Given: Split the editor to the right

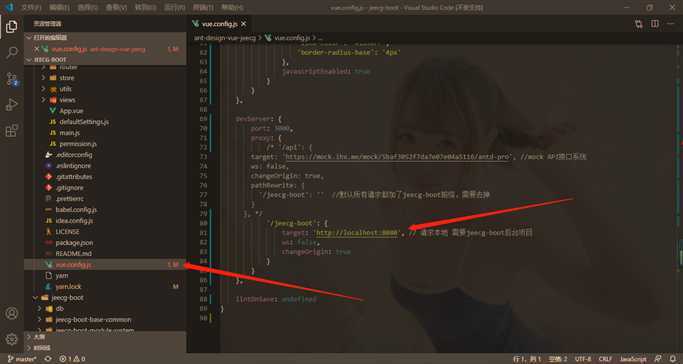Looking at the screenshot, I should (655, 24).
